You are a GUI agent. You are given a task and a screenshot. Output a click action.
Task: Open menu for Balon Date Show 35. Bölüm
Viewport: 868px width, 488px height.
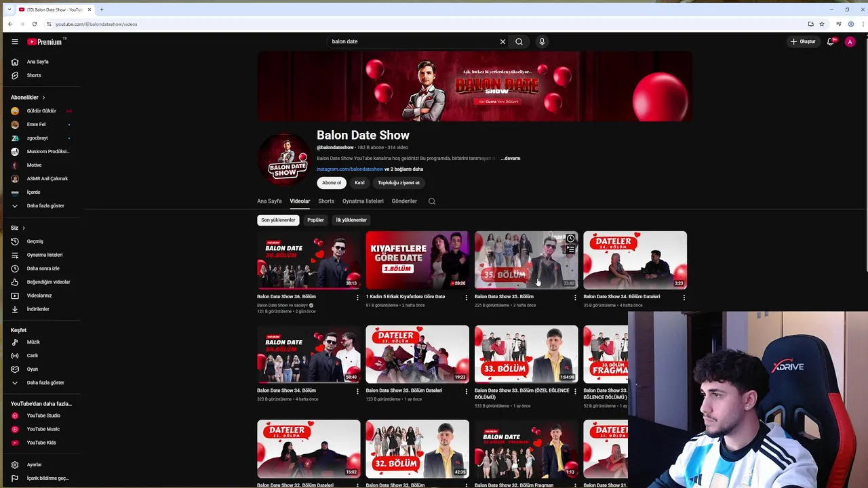click(x=575, y=297)
